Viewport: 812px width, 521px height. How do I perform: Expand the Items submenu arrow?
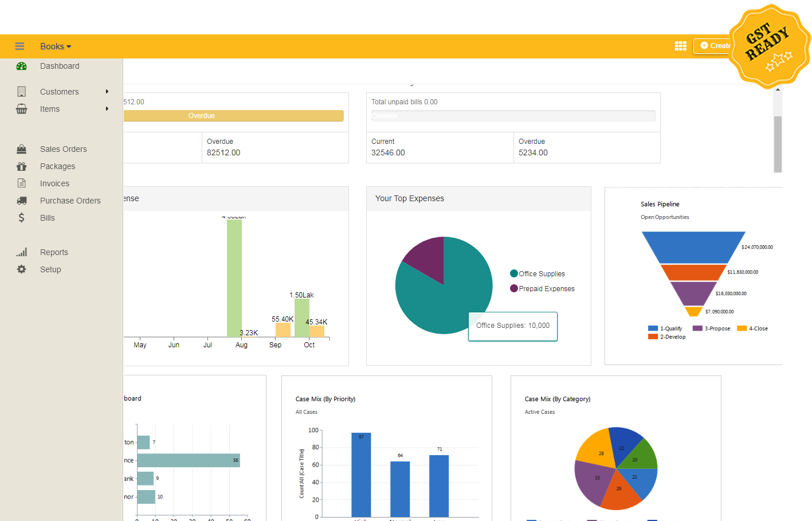[107, 109]
